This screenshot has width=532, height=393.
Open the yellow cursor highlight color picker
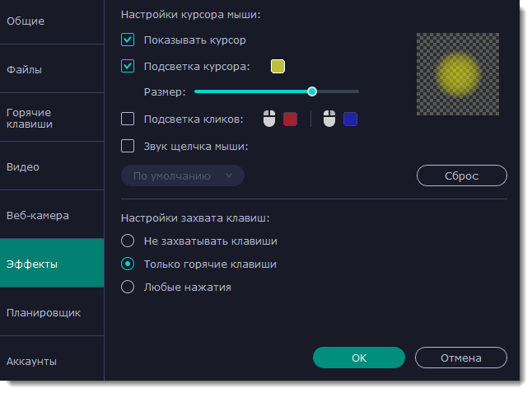click(278, 66)
